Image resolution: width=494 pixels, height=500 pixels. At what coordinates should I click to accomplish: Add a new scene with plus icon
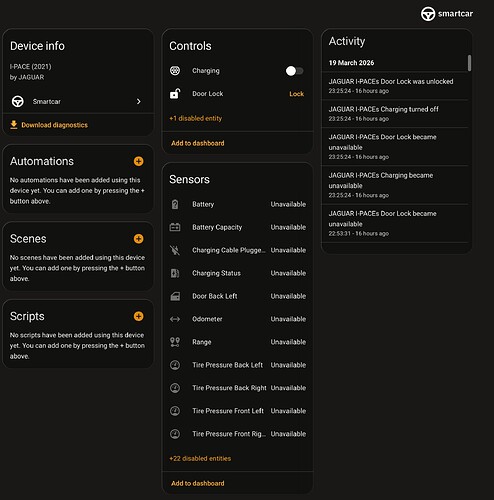(x=139, y=239)
